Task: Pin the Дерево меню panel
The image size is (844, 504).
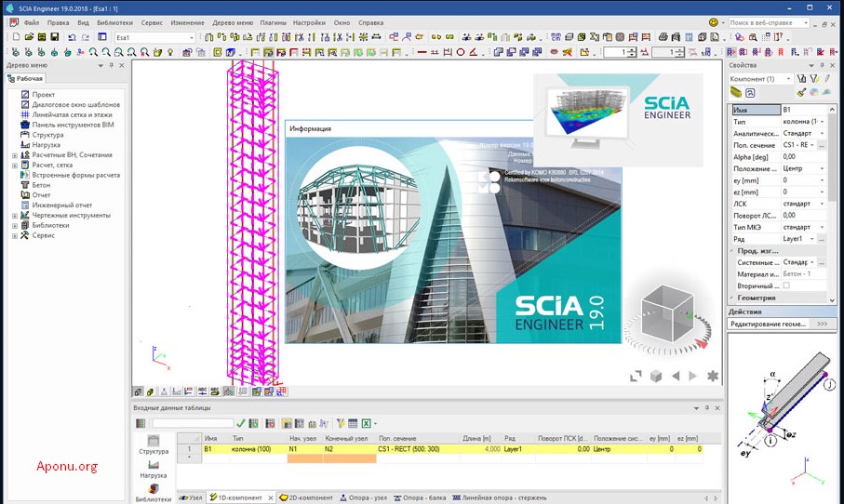Action: point(112,65)
